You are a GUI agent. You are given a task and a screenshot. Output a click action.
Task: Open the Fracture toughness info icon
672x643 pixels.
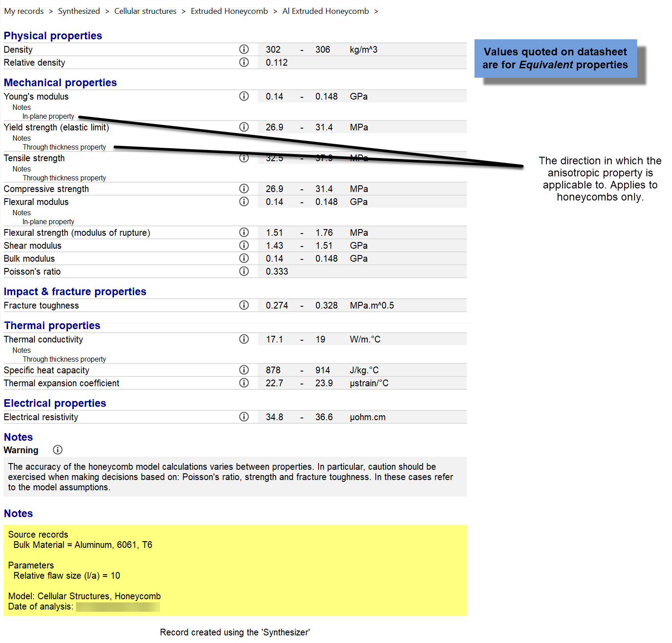click(x=244, y=305)
